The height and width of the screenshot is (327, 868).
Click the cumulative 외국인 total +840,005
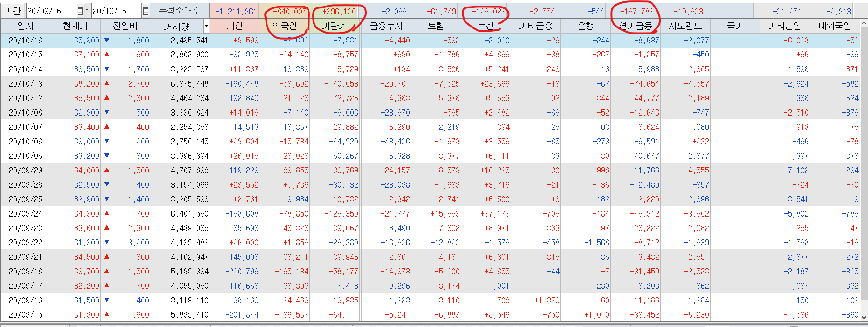click(289, 12)
